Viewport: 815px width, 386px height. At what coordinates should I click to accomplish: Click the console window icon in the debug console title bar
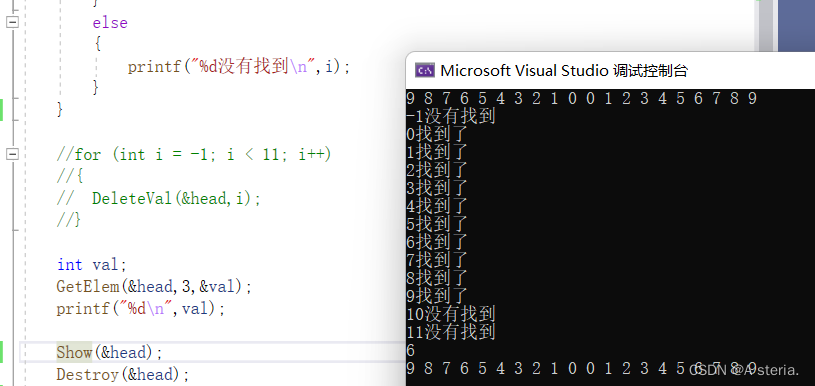[x=424, y=70]
